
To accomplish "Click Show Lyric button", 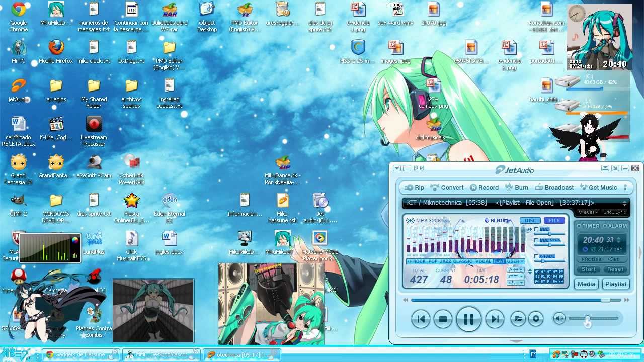I will 614,212.
